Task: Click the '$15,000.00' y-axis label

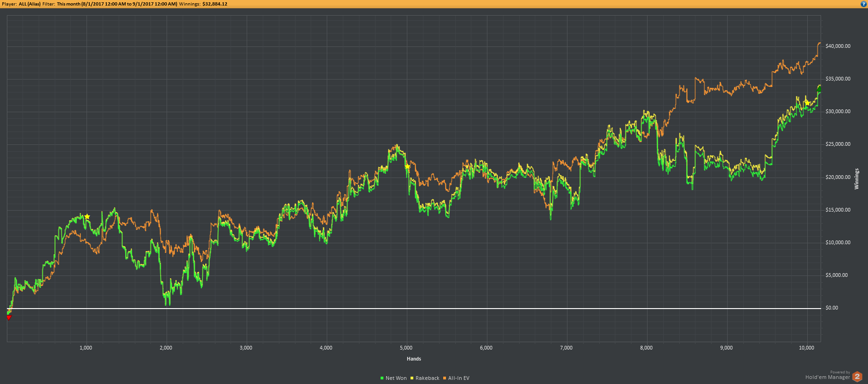Action: pos(838,210)
